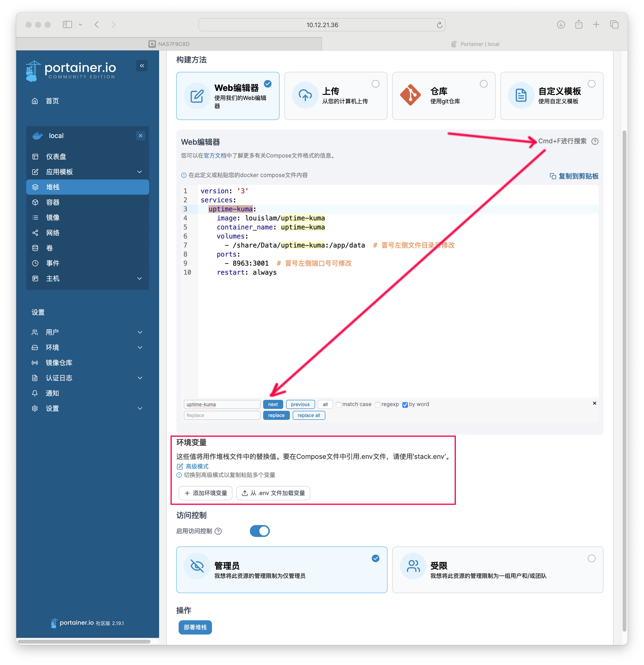The width and height of the screenshot is (644, 665).
Task: Expand the 设置 submenu chevron
Action: click(140, 408)
